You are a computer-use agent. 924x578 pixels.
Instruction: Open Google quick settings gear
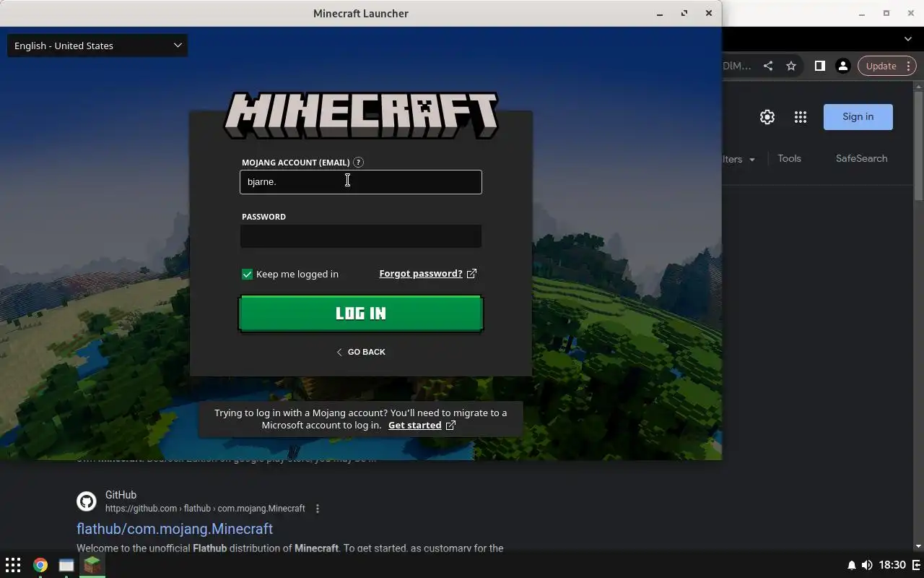coord(767,117)
